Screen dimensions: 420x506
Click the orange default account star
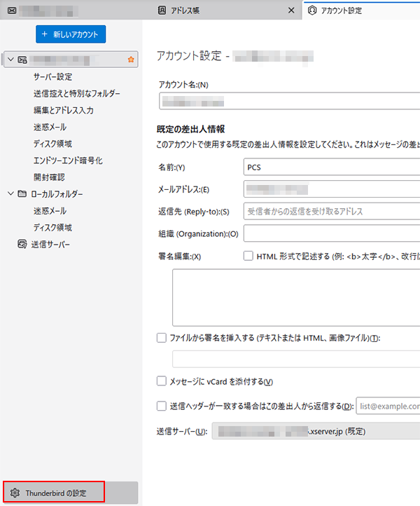pos(131,60)
